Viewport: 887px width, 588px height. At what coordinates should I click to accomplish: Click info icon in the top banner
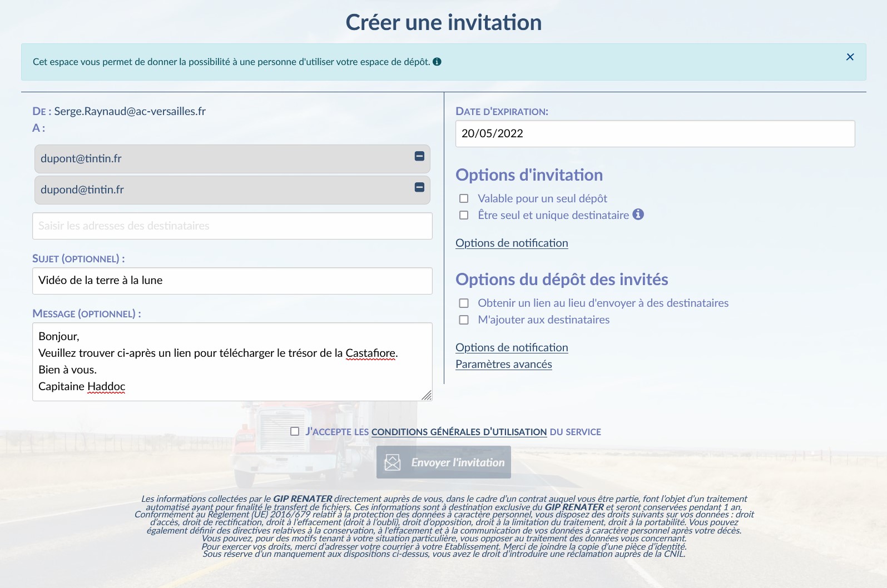(x=437, y=62)
